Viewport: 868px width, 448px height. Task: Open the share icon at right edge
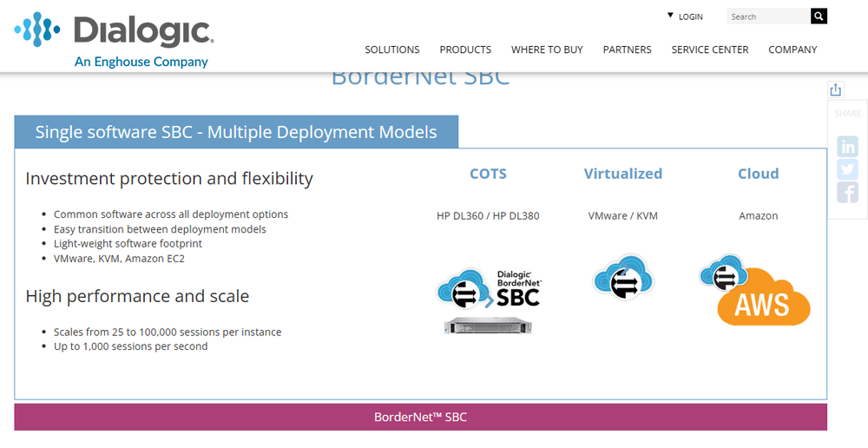pyautogui.click(x=835, y=89)
